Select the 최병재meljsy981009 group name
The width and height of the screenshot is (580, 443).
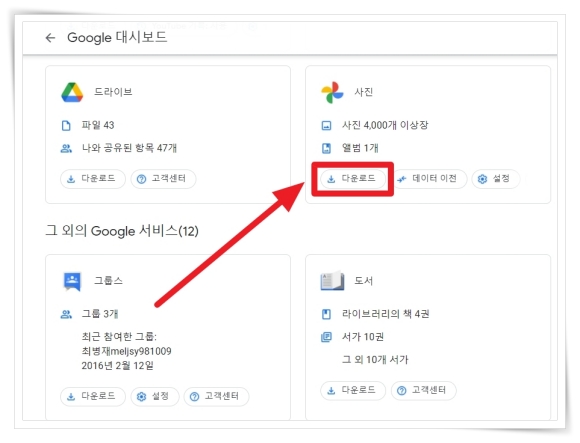pyautogui.click(x=127, y=351)
